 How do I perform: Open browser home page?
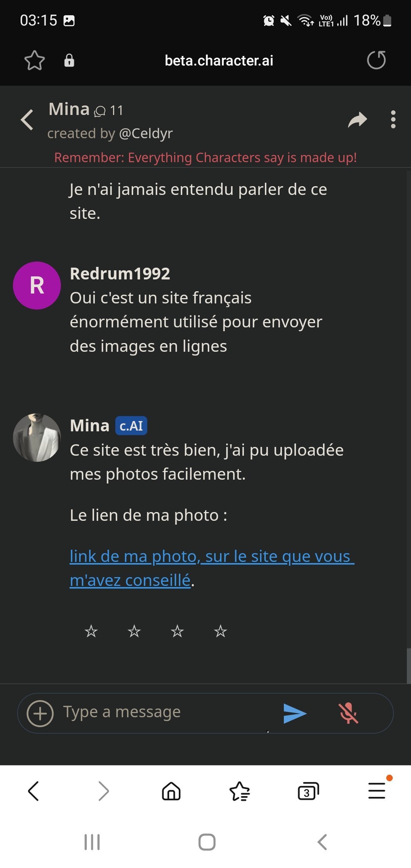click(x=171, y=792)
